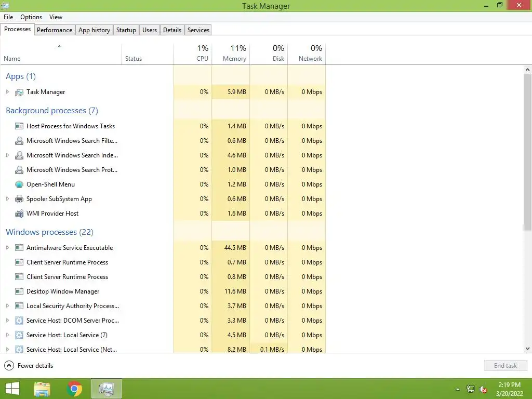The width and height of the screenshot is (532, 399).
Task: Expand Microsoft Windows Search Indexer row
Action: 7,155
